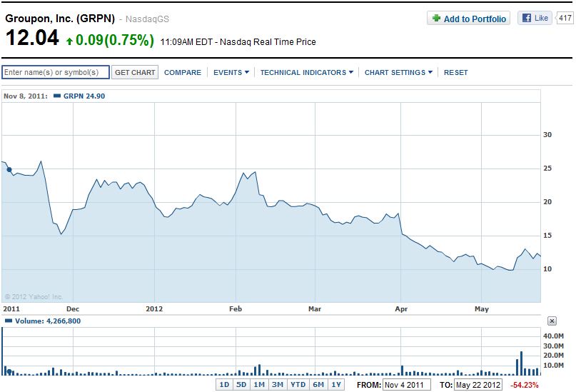
Task: Click the Compare menu option
Action: (183, 72)
